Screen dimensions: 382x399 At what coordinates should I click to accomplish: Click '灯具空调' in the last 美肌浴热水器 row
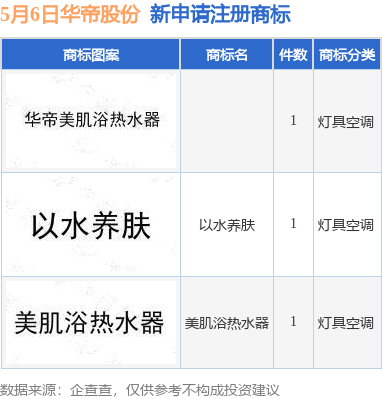coord(345,323)
